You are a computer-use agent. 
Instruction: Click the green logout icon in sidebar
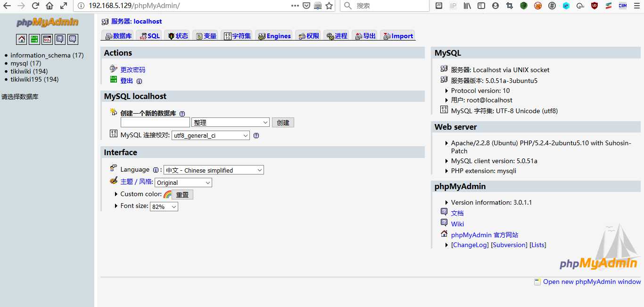point(34,39)
